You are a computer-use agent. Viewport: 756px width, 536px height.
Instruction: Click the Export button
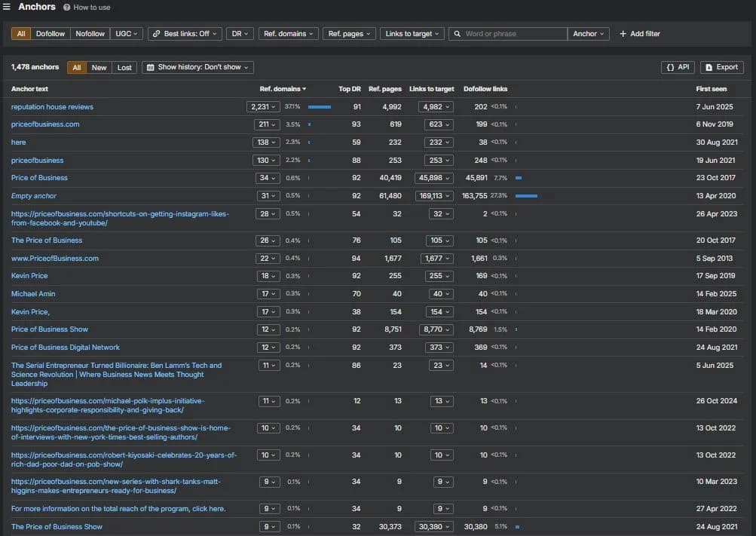point(722,68)
